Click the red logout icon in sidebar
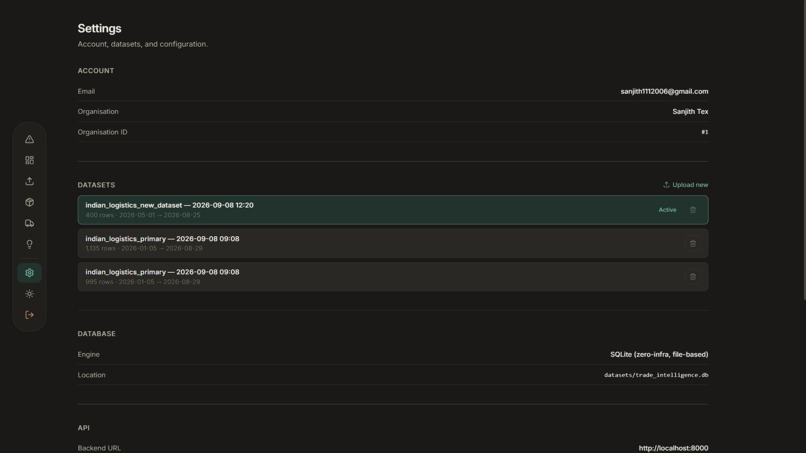Viewport: 806px width, 453px height. point(29,315)
